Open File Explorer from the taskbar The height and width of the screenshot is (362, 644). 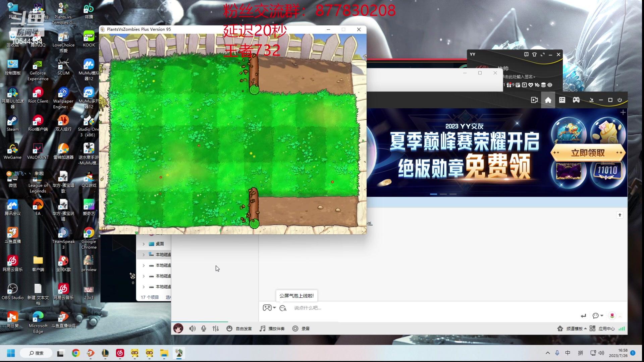[164, 353]
